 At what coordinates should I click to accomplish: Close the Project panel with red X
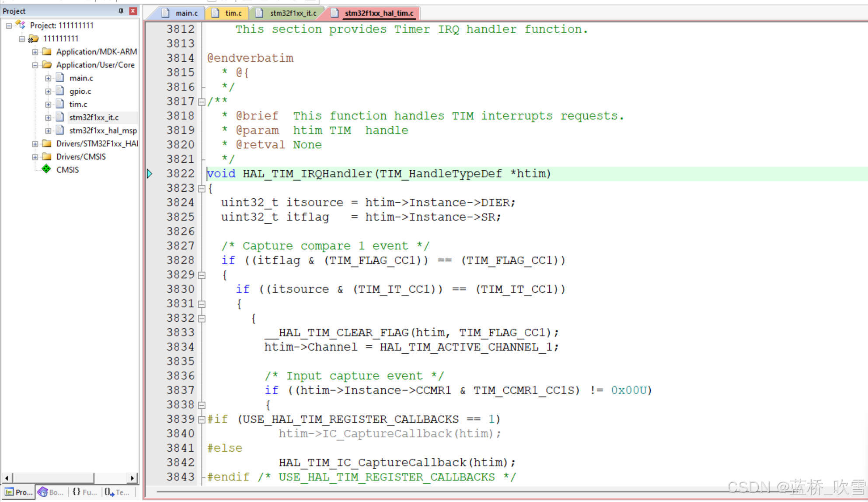(x=133, y=11)
